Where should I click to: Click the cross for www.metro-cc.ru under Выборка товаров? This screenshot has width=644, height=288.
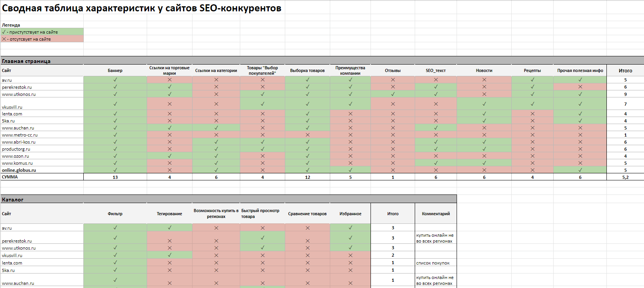pyautogui.click(x=308, y=135)
